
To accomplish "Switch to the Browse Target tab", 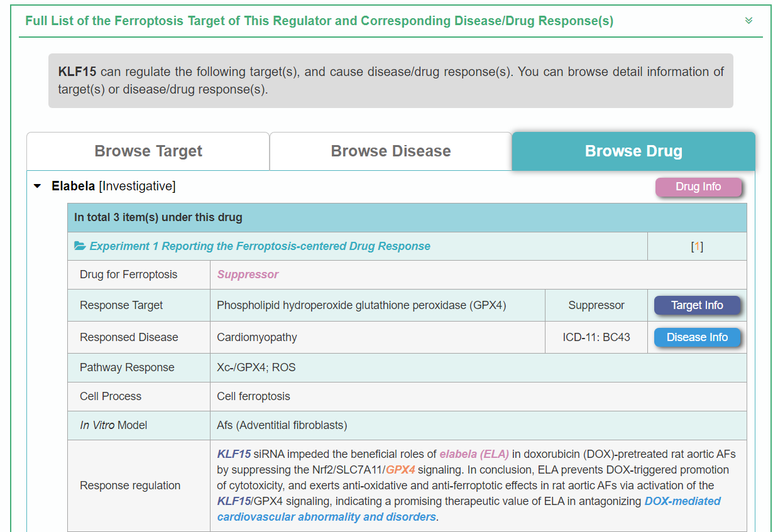I will tap(148, 151).
